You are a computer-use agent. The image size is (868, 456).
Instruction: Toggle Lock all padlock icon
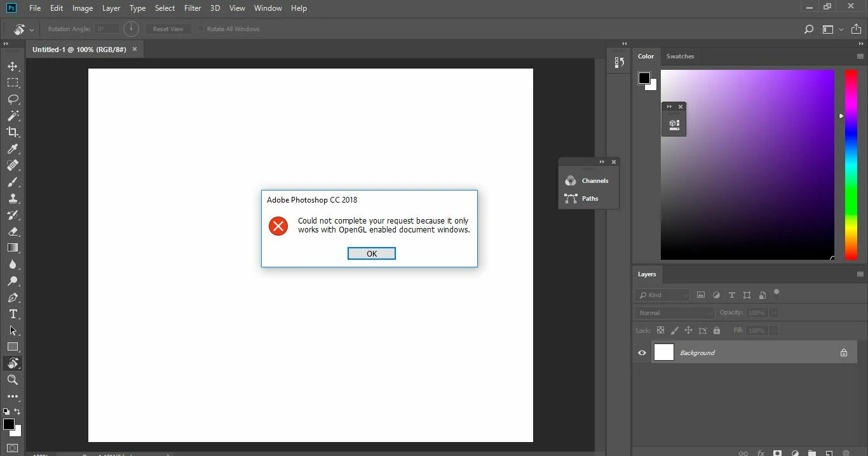[x=717, y=330]
